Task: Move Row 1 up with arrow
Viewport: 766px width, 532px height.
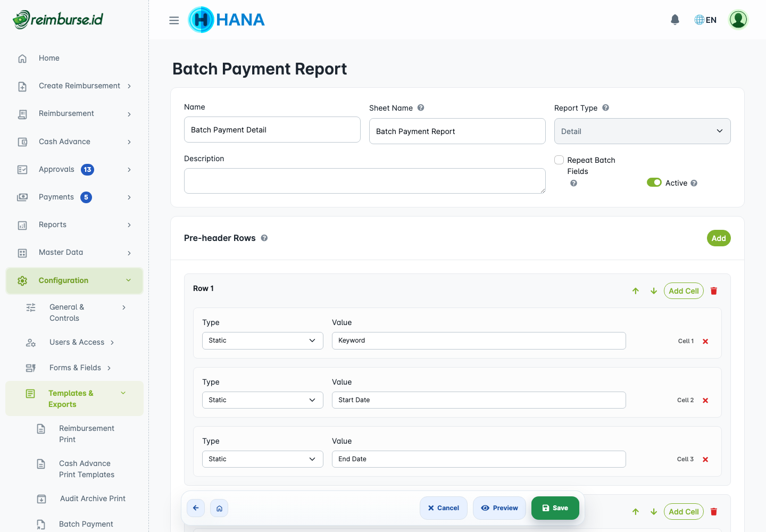Action: tap(636, 291)
